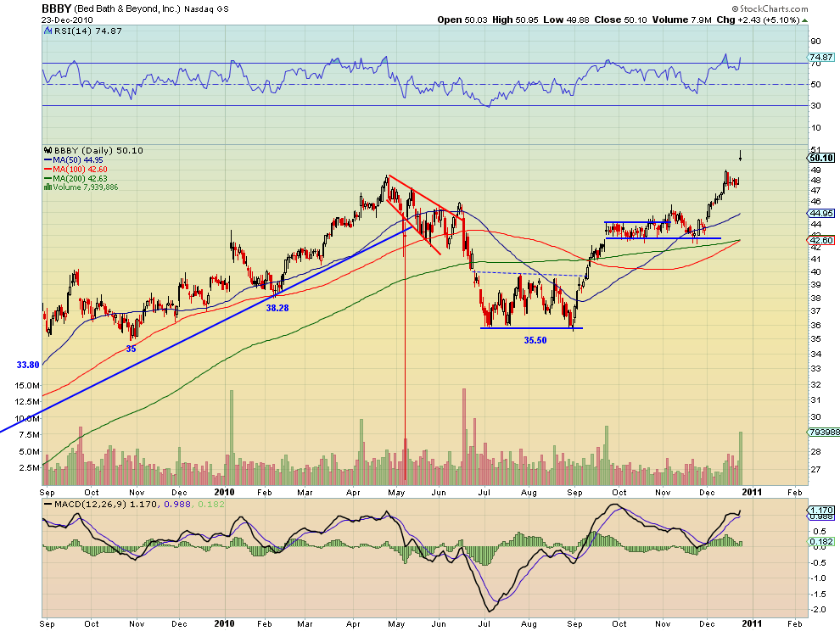Click the Close 50.10 value
Viewport: 840px width, 631px height.
(621, 20)
